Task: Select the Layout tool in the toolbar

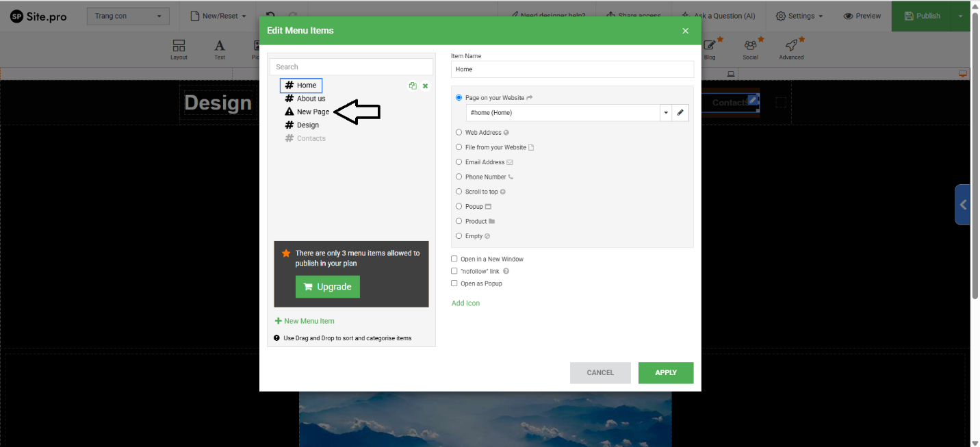Action: point(179,49)
